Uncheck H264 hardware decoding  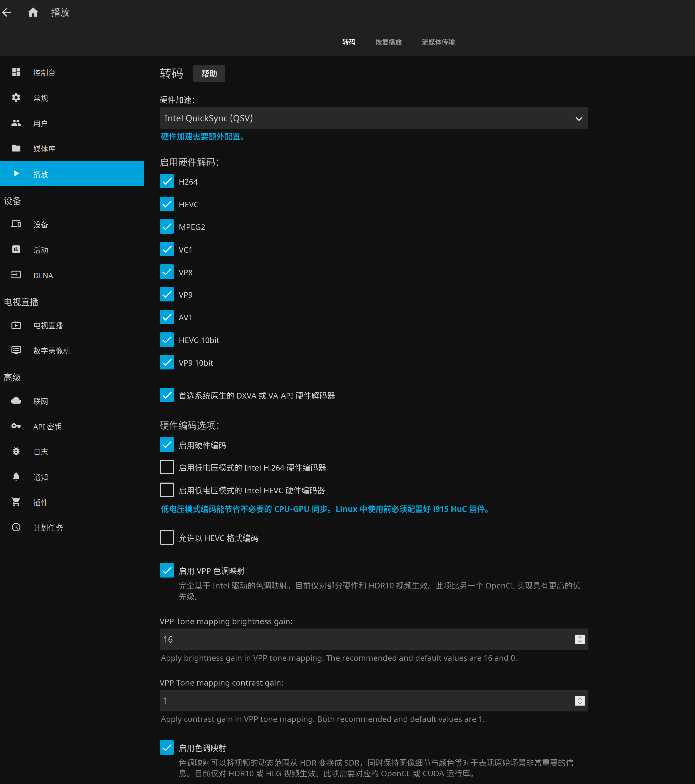pos(167,181)
